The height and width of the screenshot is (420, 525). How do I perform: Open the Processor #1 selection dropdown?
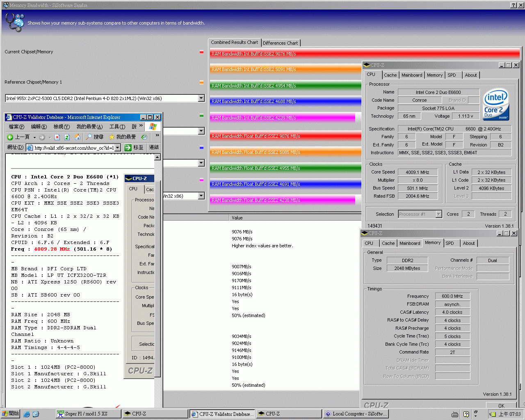(438, 214)
